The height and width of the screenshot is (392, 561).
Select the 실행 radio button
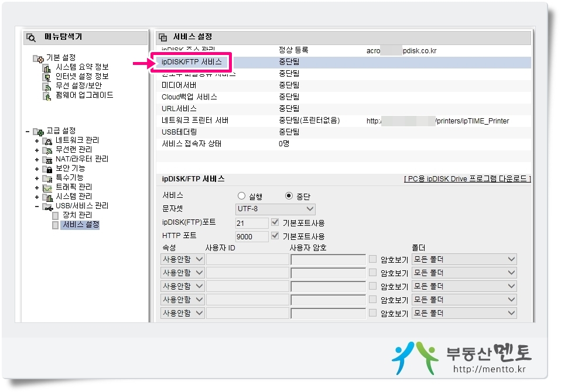click(x=241, y=196)
